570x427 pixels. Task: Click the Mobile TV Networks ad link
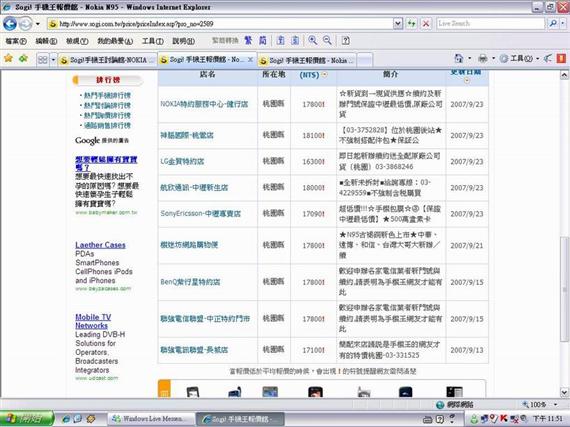tap(93, 321)
